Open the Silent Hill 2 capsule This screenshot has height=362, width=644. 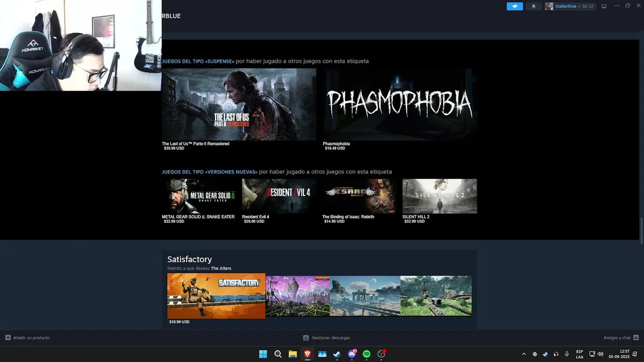440,196
